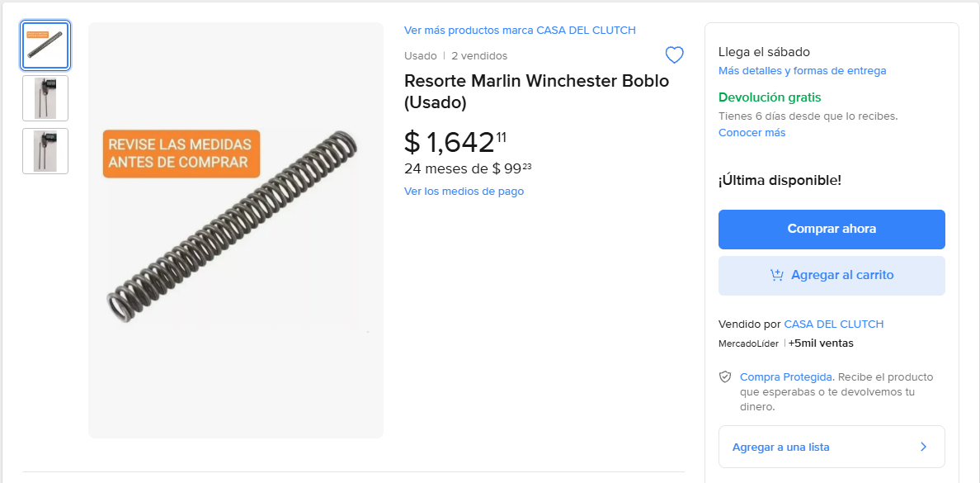
Task: Open the main spring product image
Action: click(x=236, y=230)
